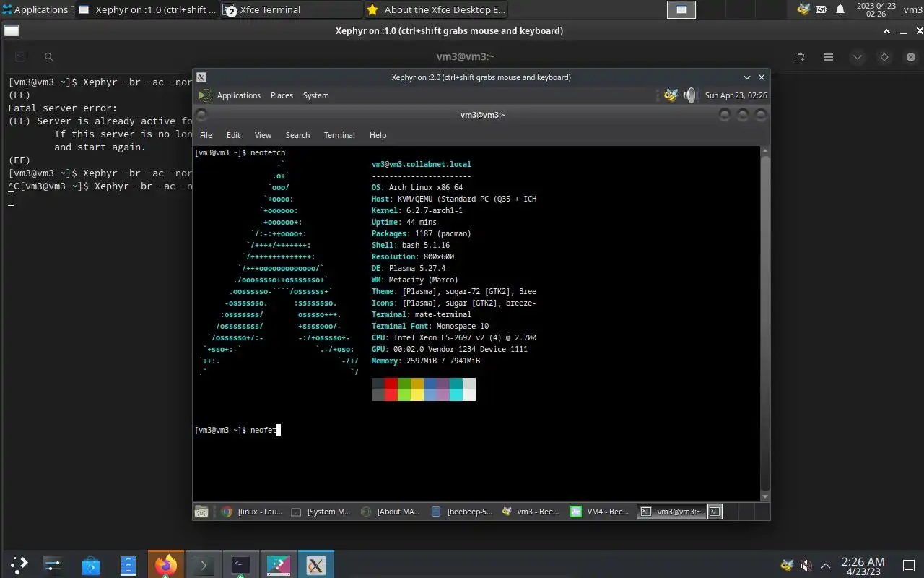
Task: Click the BeeBEEP tray icon beside the clock
Action: (787, 565)
